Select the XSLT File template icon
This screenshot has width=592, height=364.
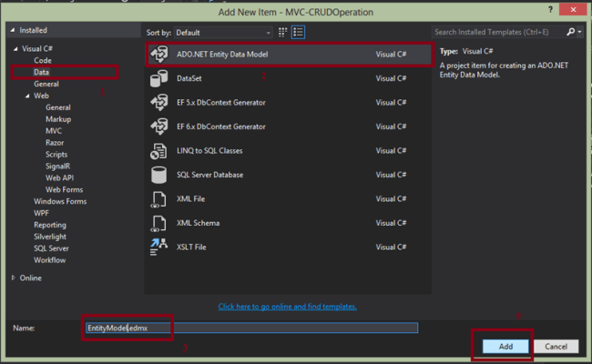[x=158, y=246]
